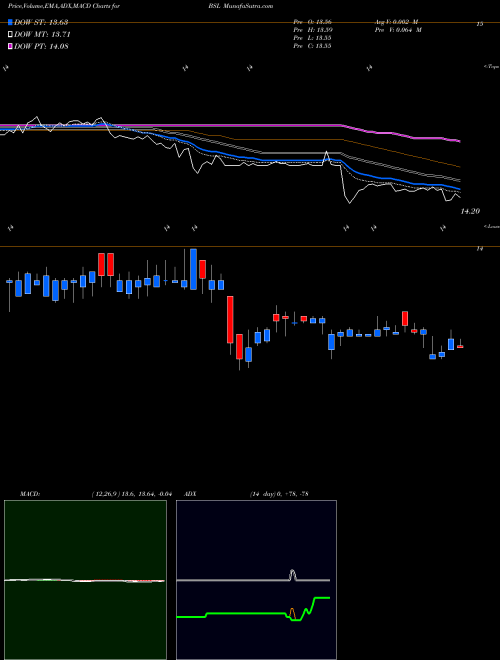500x660 pixels.
Task: Click the magenta DOW PT legend swatch
Action: (x=10, y=46)
